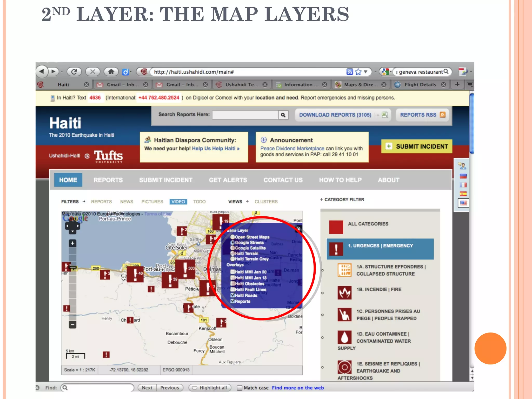Enable Match case in find bar
Image resolution: width=532 pixels, height=399 pixels.
click(x=240, y=388)
